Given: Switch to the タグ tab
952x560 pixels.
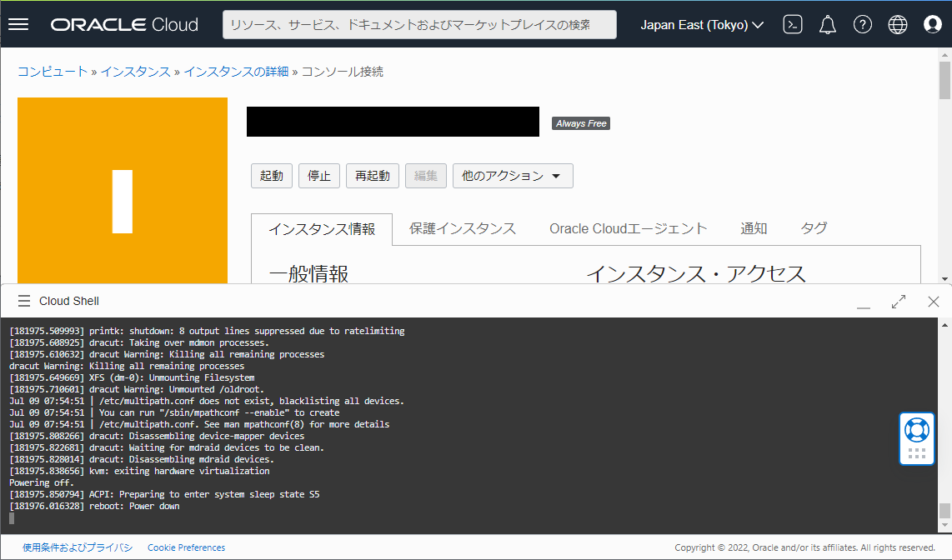Looking at the screenshot, I should click(x=813, y=227).
